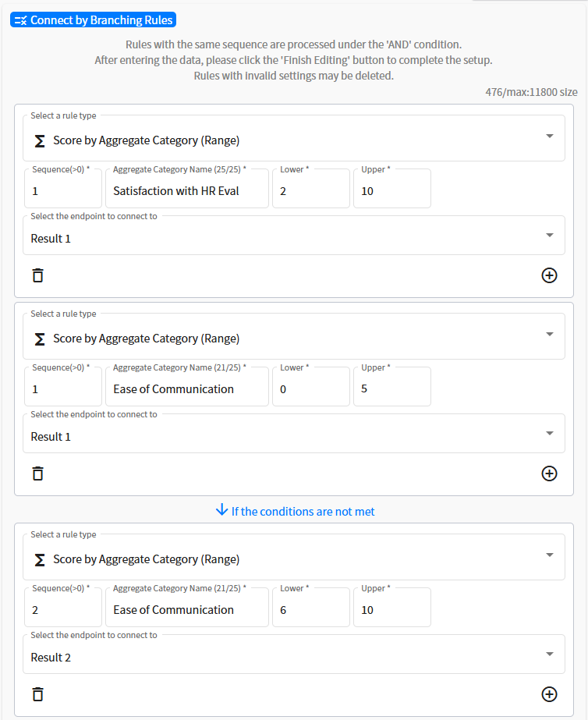This screenshot has width=588, height=720.
Task: Open rule type dropdown in first rule card
Action: point(294,138)
